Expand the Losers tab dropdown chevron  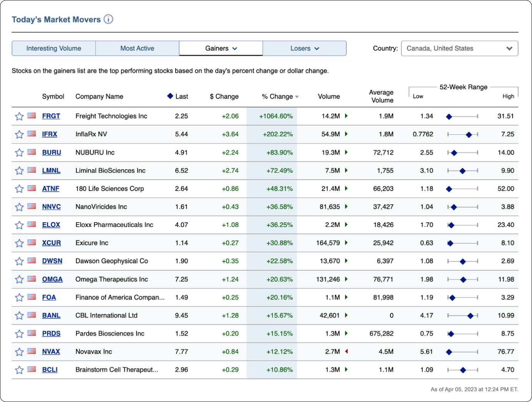[x=317, y=49]
